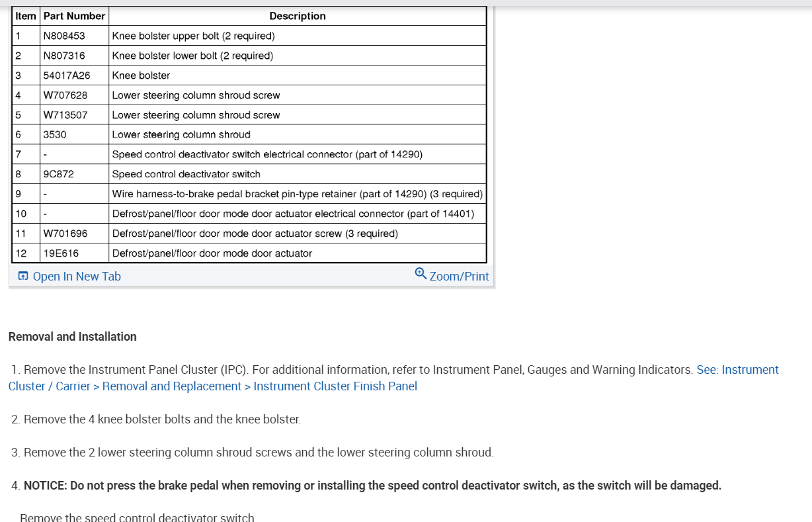
Task: Click step 2 about knee bolster bolts
Action: tap(156, 419)
